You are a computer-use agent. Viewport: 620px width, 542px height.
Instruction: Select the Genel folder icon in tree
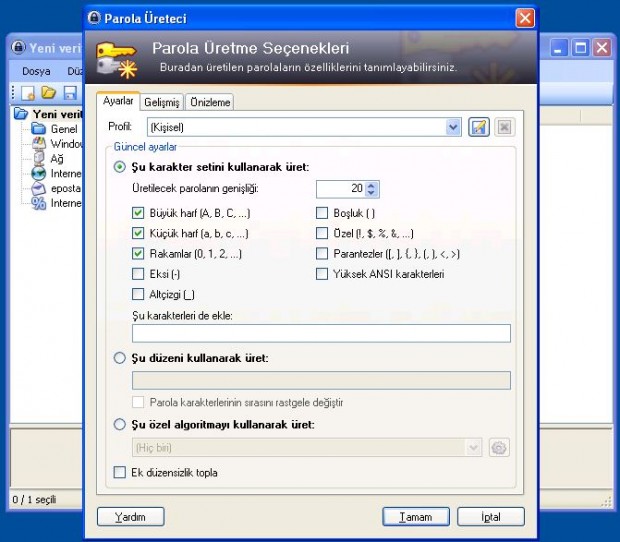[x=38, y=129]
